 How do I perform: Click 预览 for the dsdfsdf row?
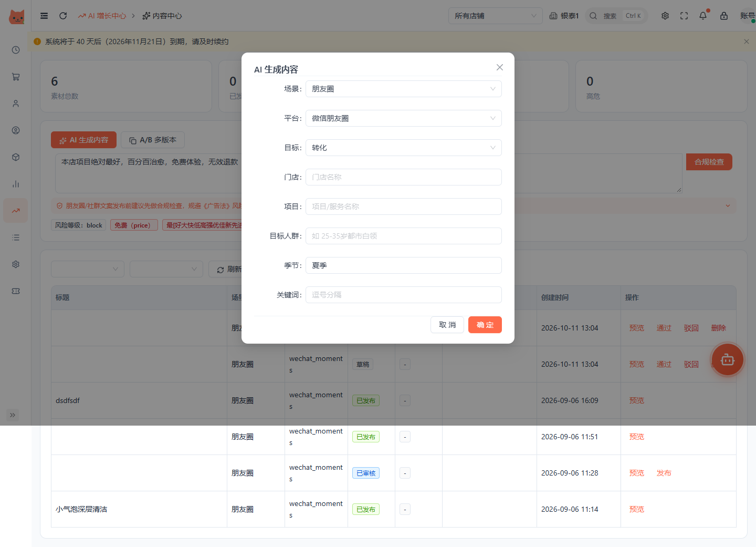click(636, 400)
